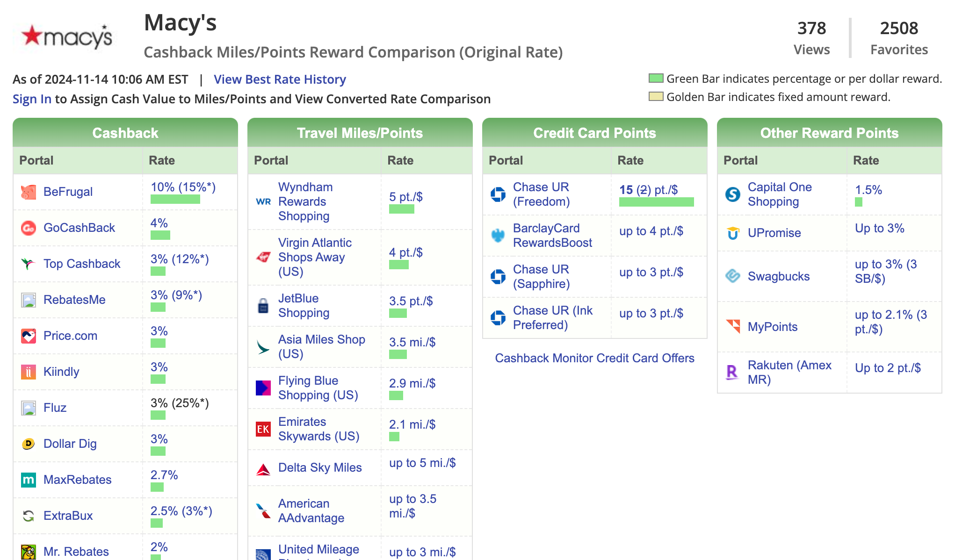This screenshot has height=560, width=955.
Task: Click the Asia Miles green swoosh icon
Action: point(263,347)
